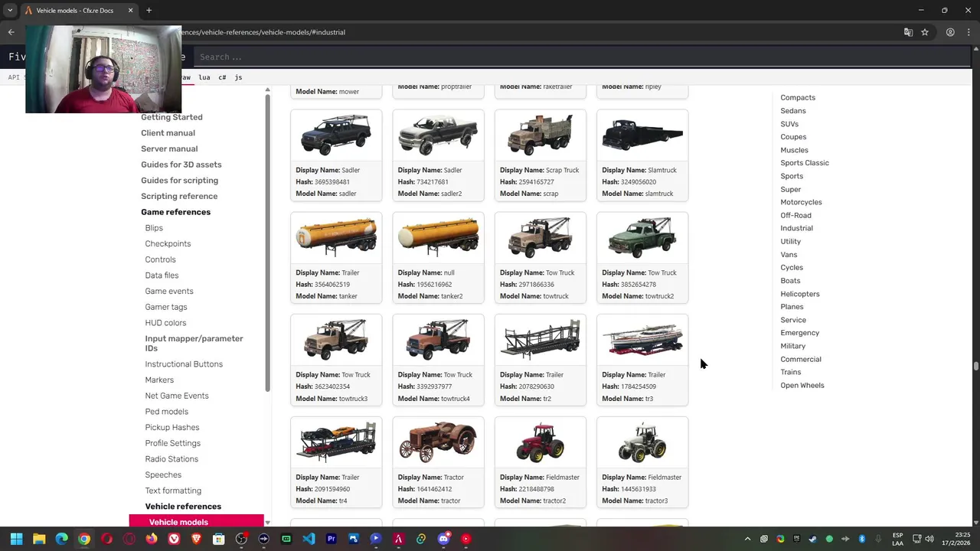Open a new browser tab

149,11
